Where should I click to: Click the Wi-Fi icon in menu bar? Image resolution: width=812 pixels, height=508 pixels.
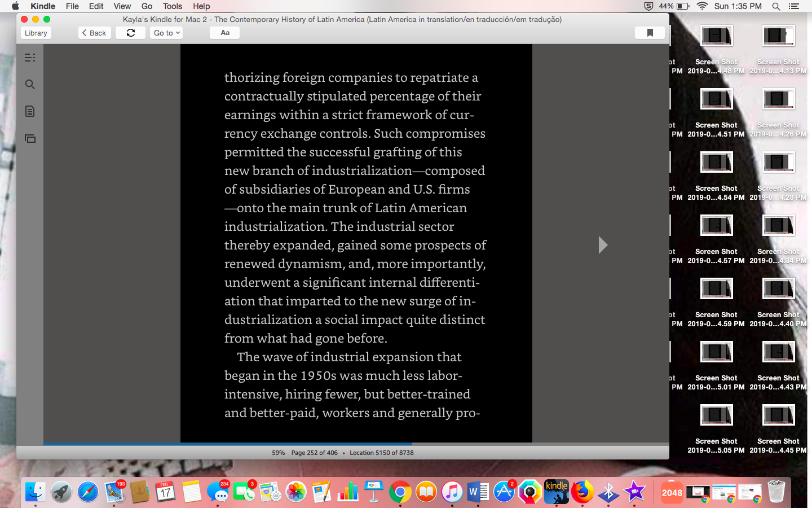[x=702, y=6]
